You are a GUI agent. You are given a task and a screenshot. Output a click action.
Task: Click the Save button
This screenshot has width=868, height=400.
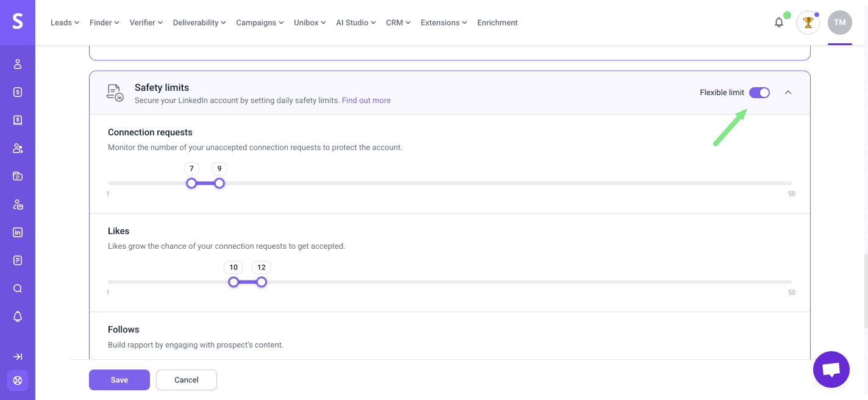point(119,380)
